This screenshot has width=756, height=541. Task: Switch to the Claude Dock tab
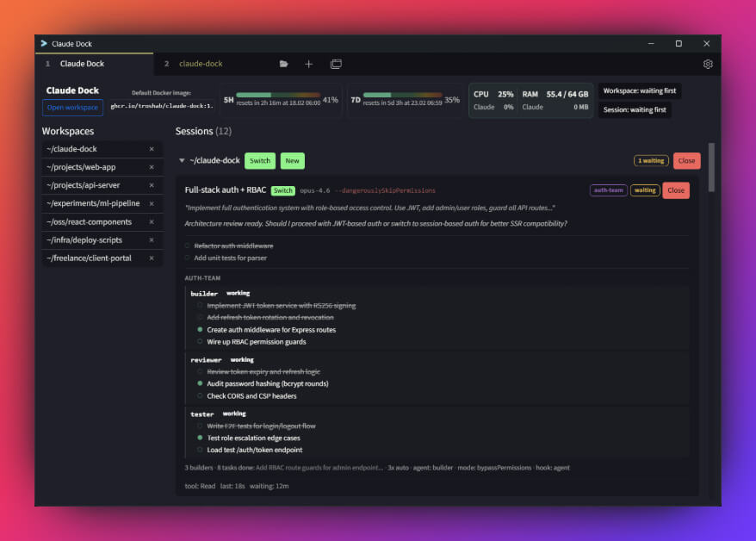tap(95, 64)
